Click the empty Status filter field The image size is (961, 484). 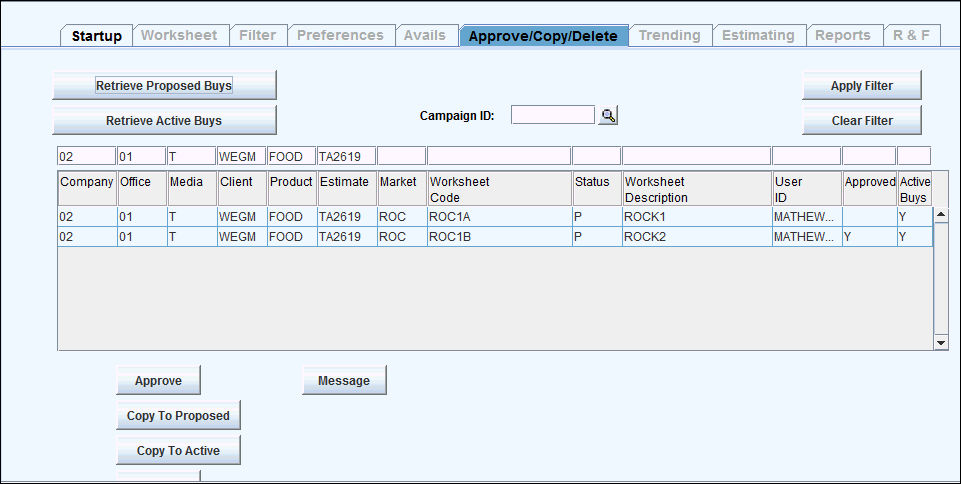tap(596, 156)
